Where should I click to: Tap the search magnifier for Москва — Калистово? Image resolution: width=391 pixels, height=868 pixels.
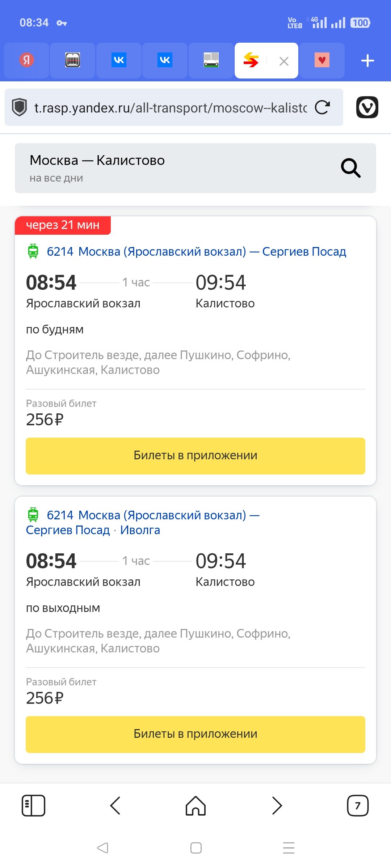click(x=350, y=168)
